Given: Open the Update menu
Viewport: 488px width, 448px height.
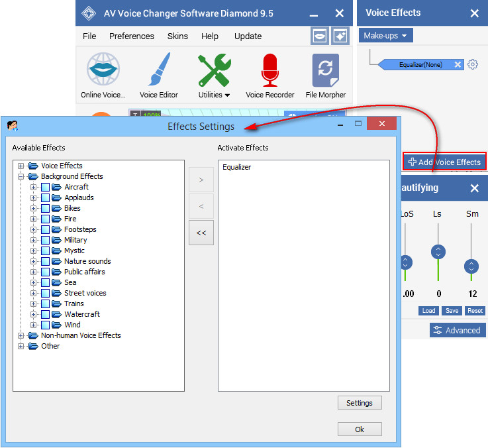Looking at the screenshot, I should click(x=248, y=36).
